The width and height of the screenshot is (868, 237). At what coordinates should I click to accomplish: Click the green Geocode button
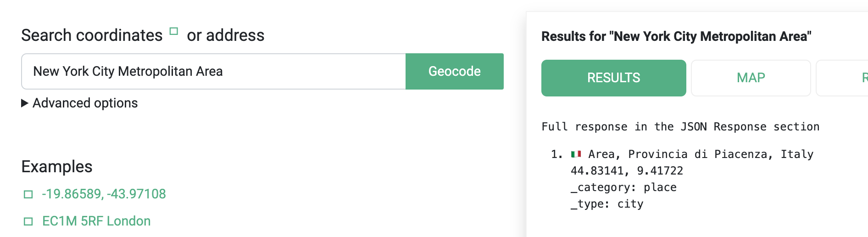(454, 71)
